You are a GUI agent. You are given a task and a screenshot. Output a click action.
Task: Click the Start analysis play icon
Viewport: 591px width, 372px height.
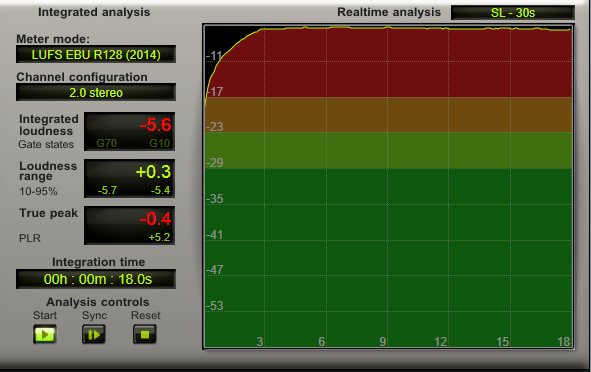pyautogui.click(x=45, y=334)
